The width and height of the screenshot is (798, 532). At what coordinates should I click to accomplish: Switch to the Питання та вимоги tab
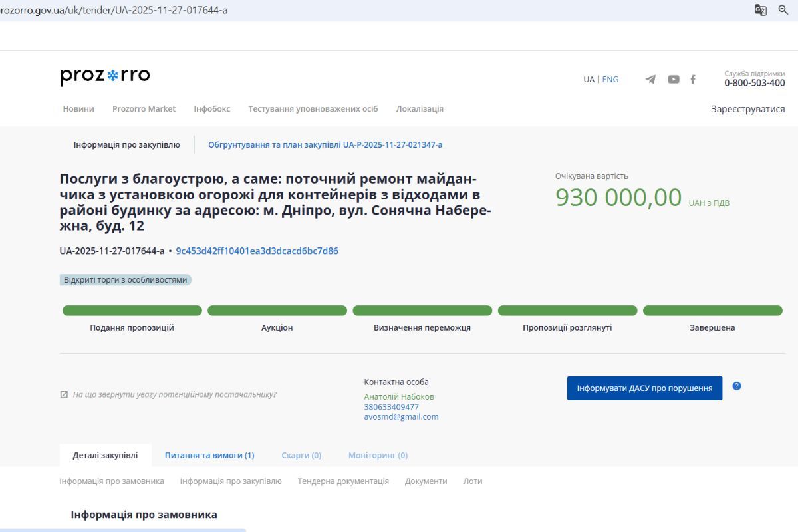tap(209, 455)
